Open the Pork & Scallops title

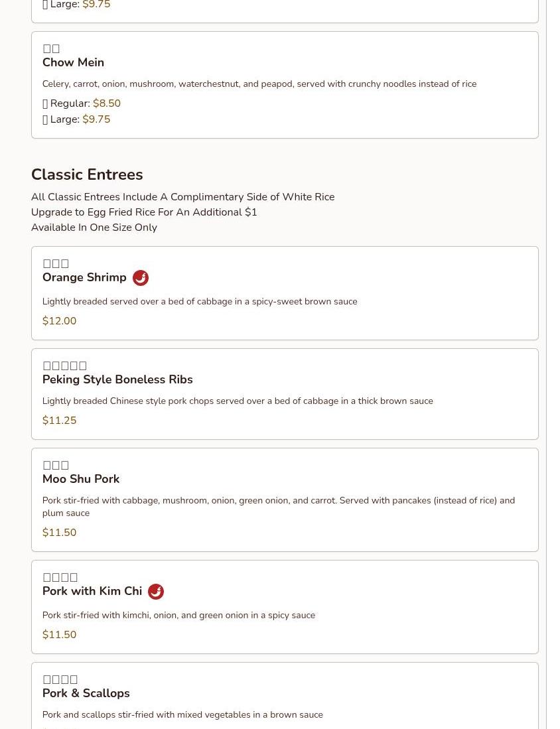(86, 693)
